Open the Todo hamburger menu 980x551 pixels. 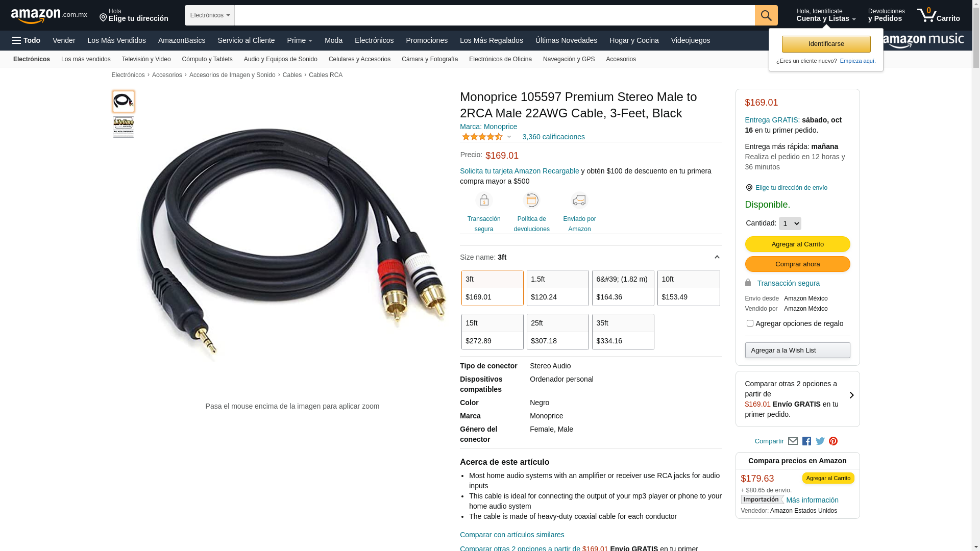26,40
